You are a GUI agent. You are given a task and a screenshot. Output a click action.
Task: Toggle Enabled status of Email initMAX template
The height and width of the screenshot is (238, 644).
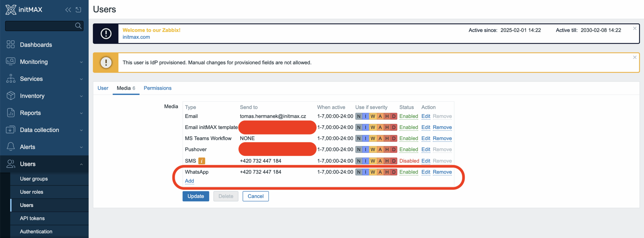[409, 127]
